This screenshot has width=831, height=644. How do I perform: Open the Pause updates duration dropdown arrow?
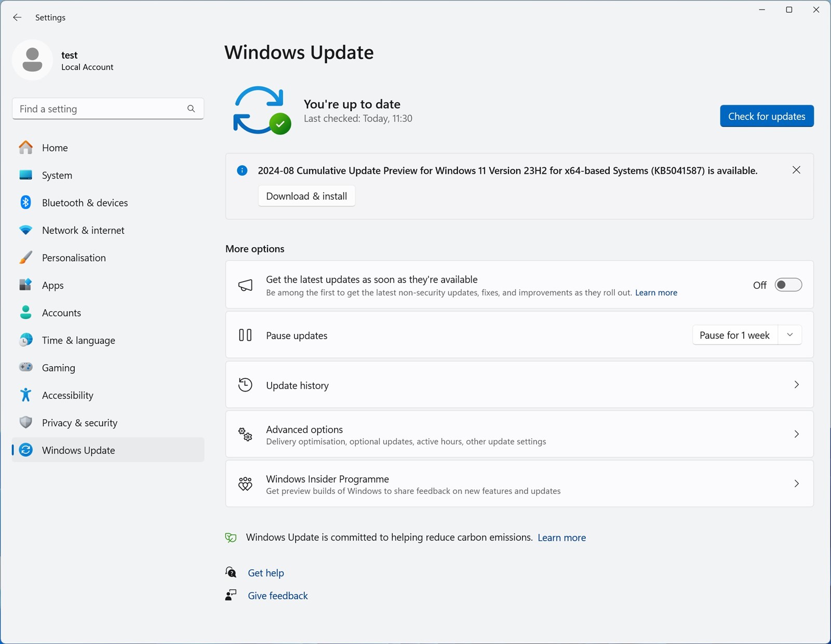790,335
